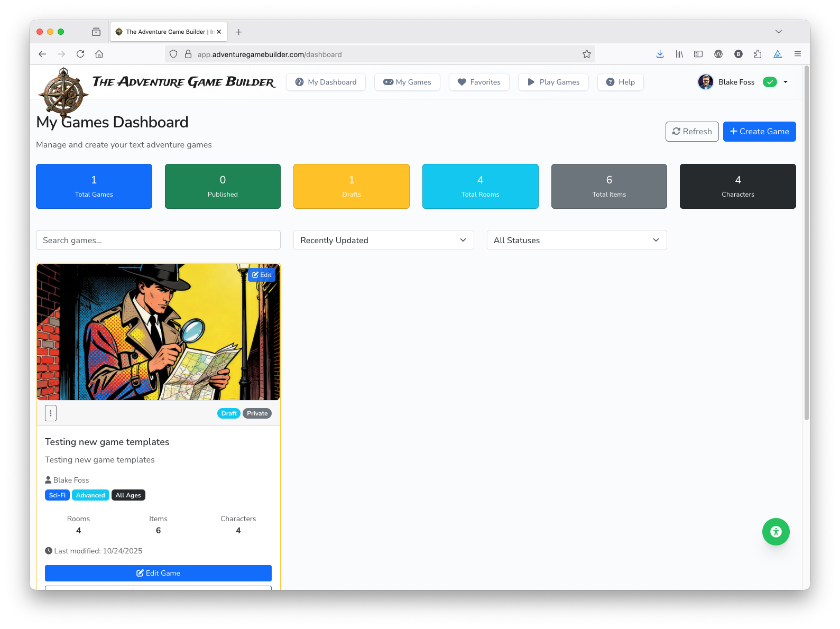Reload the page using browser reload icon
840x629 pixels.
point(80,54)
